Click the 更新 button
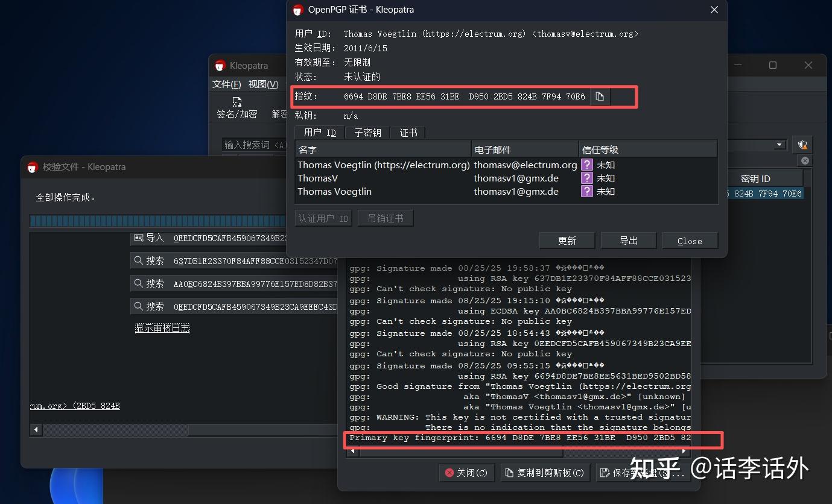Screen dimensions: 832x504 pos(567,241)
